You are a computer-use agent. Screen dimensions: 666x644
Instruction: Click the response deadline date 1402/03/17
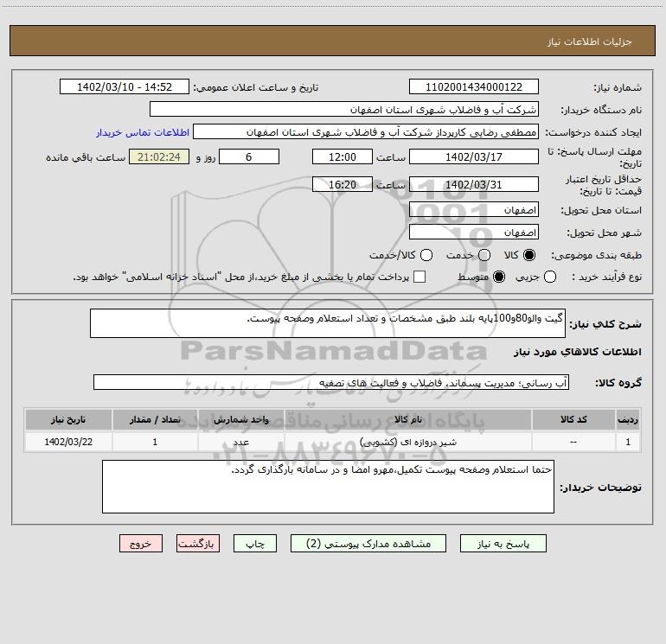coord(474,156)
